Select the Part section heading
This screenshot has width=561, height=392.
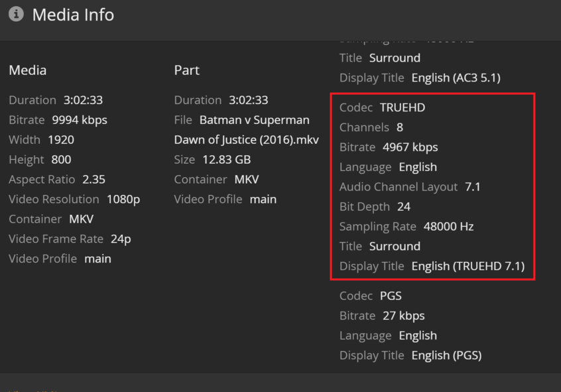pyautogui.click(x=187, y=70)
